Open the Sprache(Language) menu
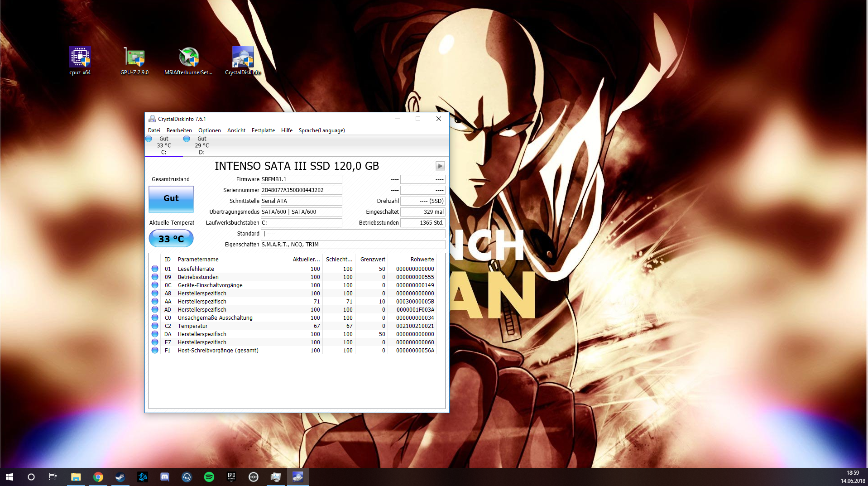Screen dimensions: 868x486 pyautogui.click(x=321, y=130)
